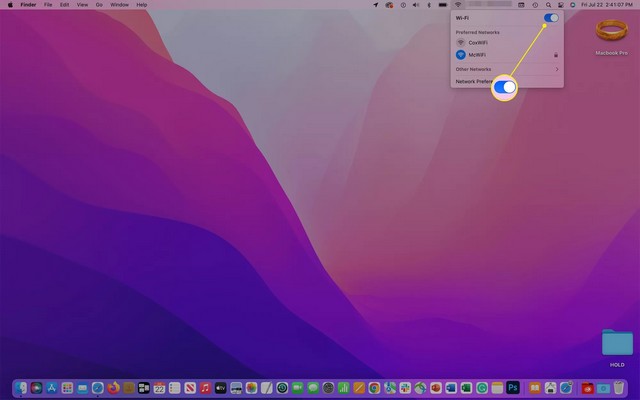Launch Firefox from the Dock
Image resolution: width=640 pixels, height=400 pixels.
coord(113,387)
